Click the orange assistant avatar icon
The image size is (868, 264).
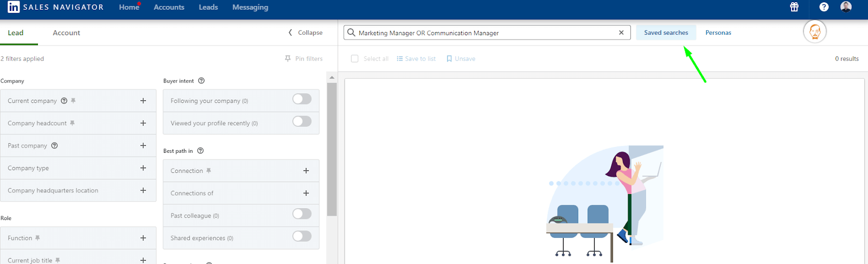pos(814,32)
